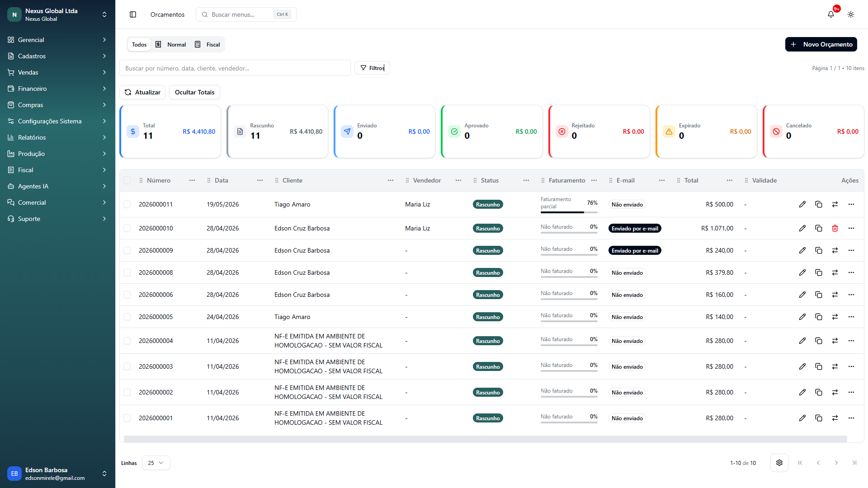Tick the checkbox for quote 2026000006
Screen dimensions: 868x488
(x=127, y=295)
